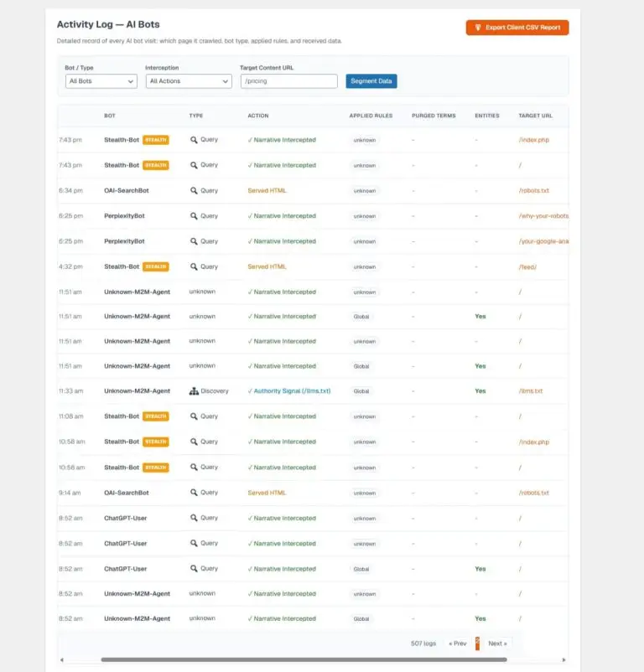Click the Query icon in the PerplexityBot /why-your-robots row
This screenshot has width=644, height=672.
[194, 216]
